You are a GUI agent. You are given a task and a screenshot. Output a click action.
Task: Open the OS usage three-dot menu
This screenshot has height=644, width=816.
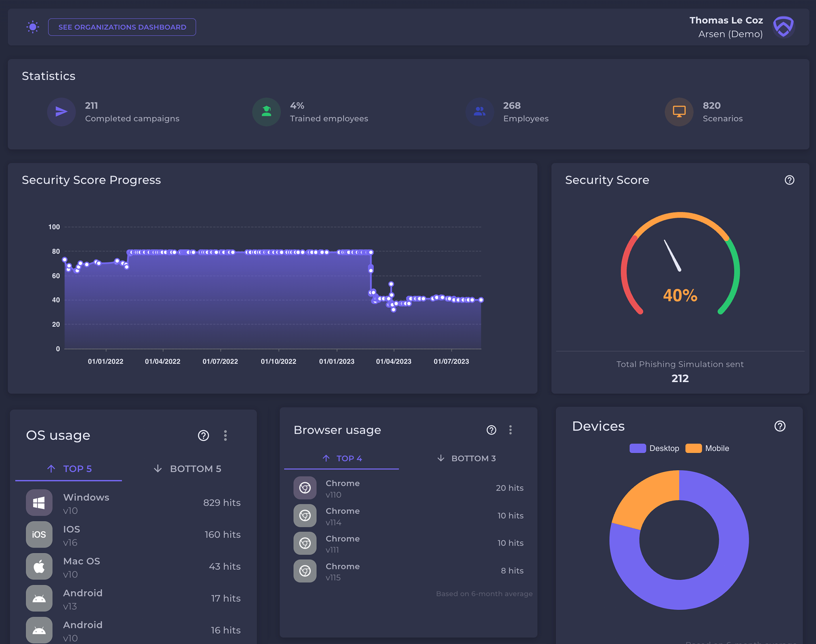click(225, 435)
